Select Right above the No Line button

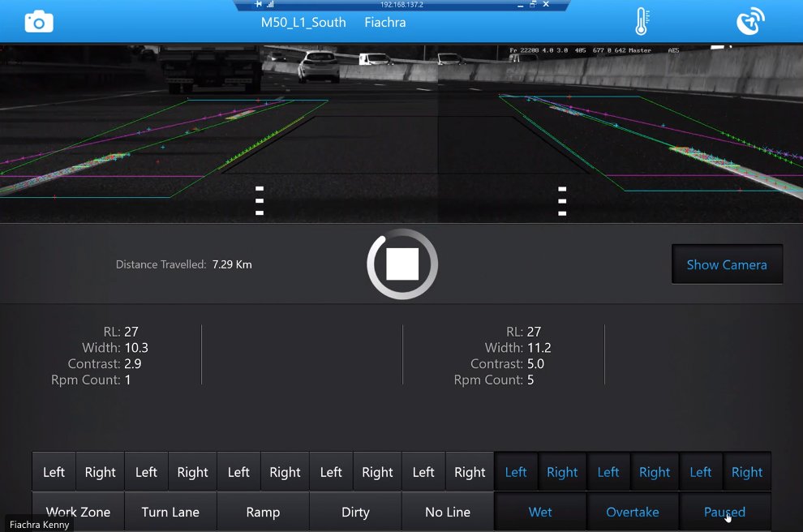pyautogui.click(x=470, y=471)
